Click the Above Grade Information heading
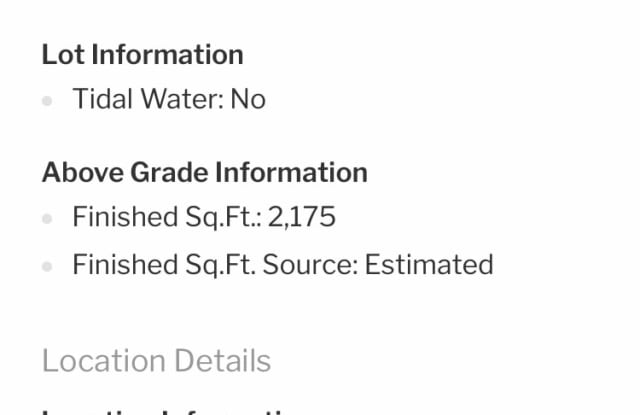 point(205,172)
